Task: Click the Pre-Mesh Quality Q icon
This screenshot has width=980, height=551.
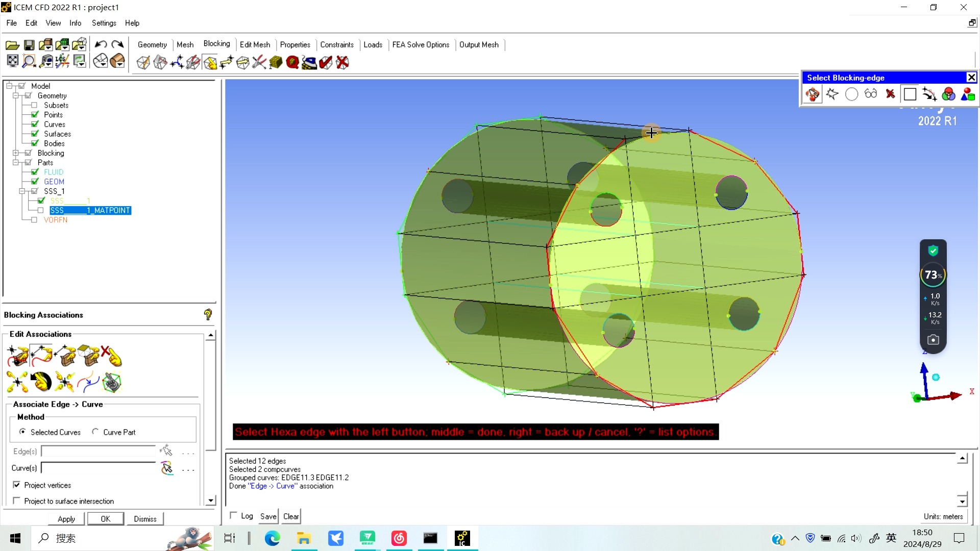Action: (292, 62)
